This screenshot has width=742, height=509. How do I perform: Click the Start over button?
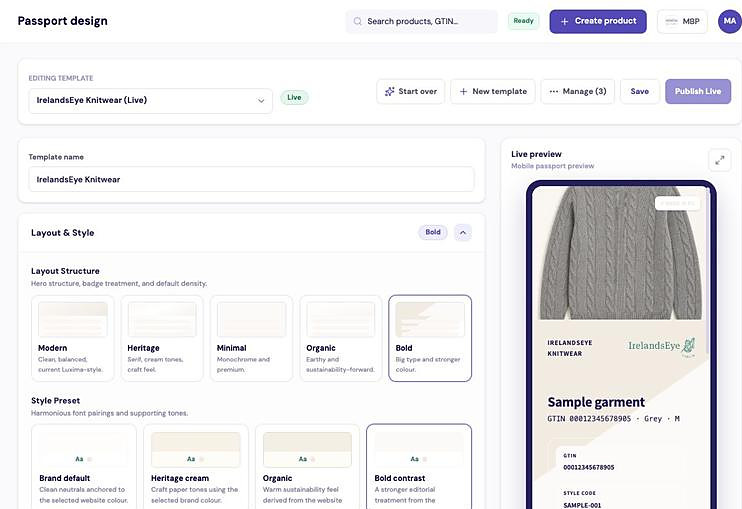pyautogui.click(x=410, y=91)
